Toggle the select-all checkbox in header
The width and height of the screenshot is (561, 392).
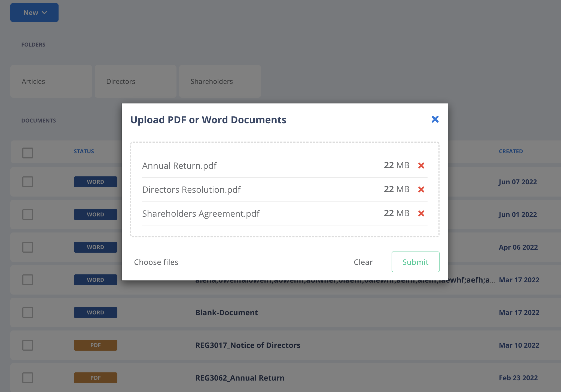point(28,153)
